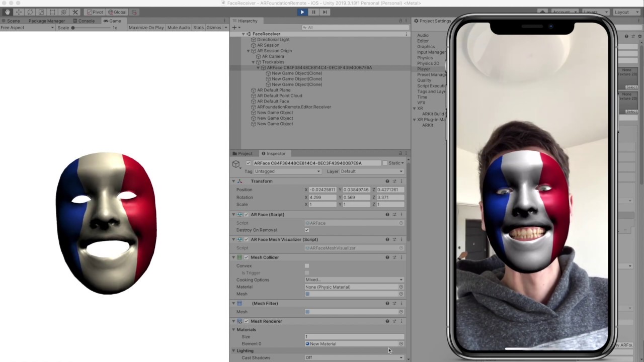Toggle Mute Audio in Game view
This screenshot has width=644, height=362.
tap(179, 28)
